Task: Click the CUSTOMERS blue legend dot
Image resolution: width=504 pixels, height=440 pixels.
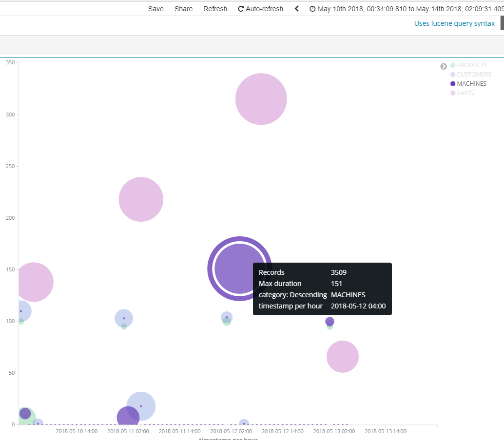Action: tap(453, 75)
